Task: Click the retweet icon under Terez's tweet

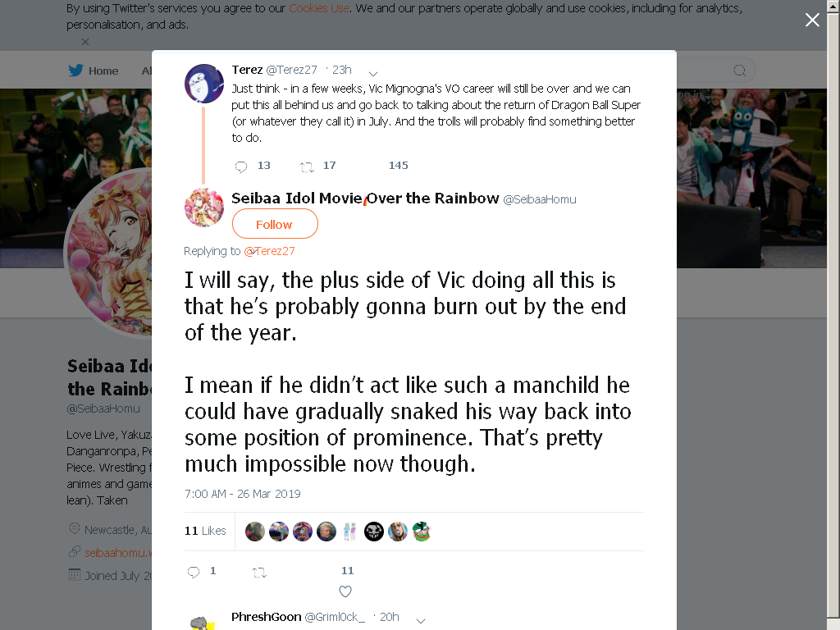Action: pyautogui.click(x=307, y=167)
